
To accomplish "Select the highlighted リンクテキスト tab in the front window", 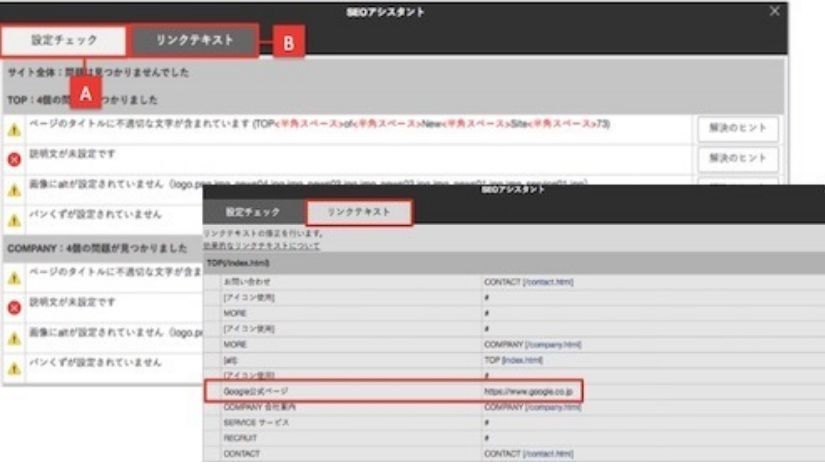I will point(358,213).
